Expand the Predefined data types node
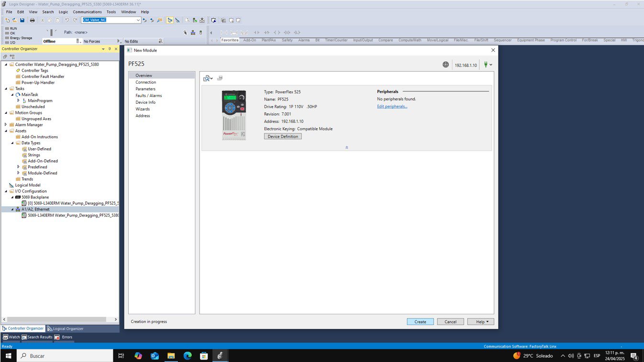 click(18, 167)
